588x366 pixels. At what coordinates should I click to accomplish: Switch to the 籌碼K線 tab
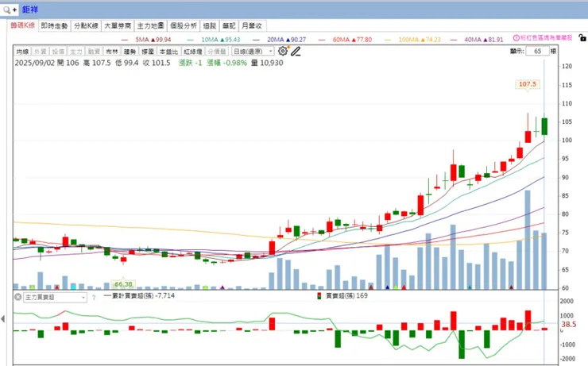[22, 25]
